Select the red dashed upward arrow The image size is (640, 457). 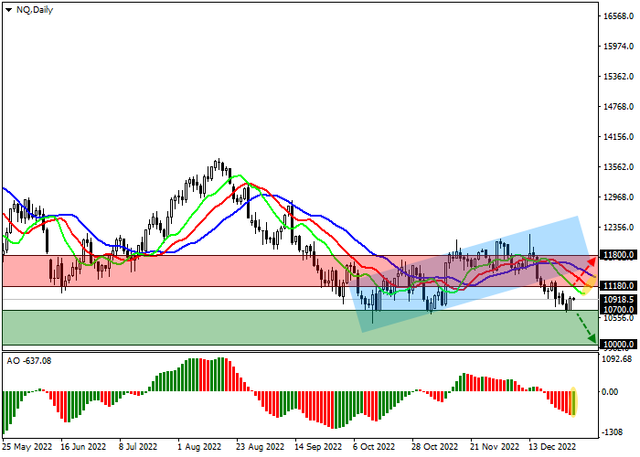click(584, 271)
